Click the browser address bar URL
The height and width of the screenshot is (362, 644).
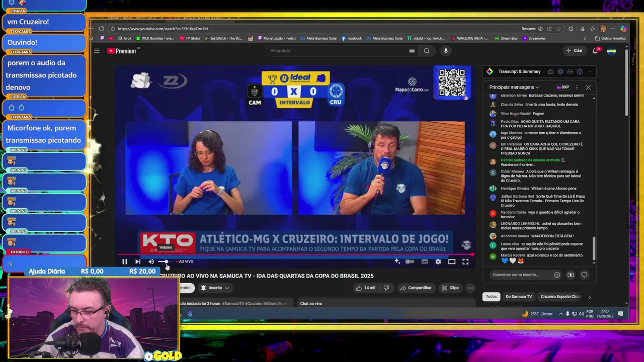point(163,29)
